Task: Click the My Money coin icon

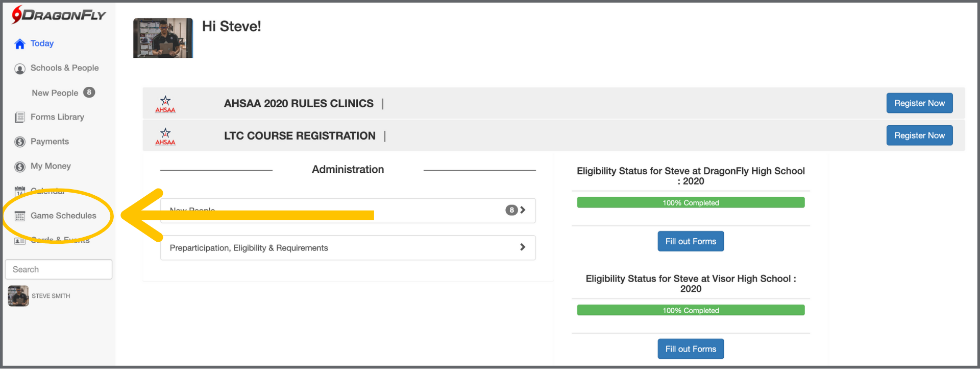Action: tap(20, 167)
